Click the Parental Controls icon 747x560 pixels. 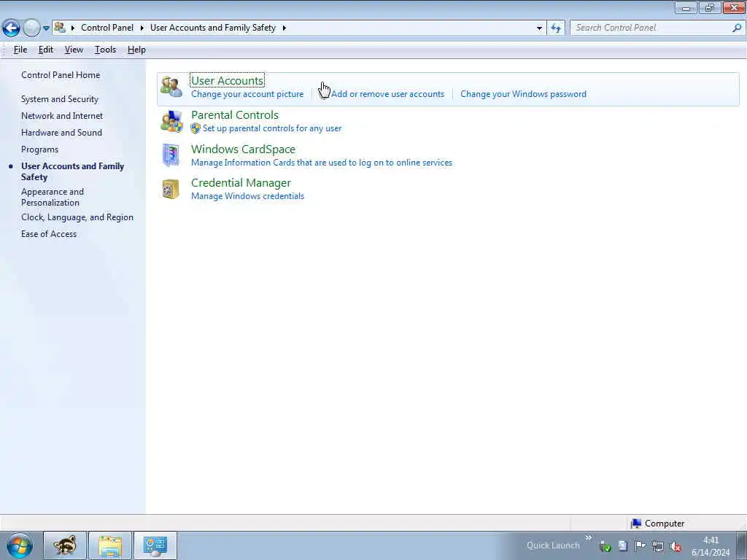point(171,121)
